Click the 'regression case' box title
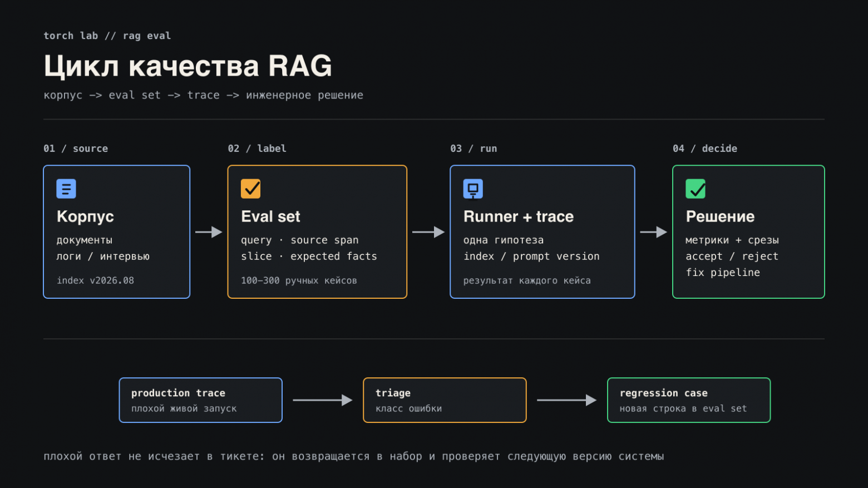The width and height of the screenshot is (868, 488). [664, 393]
